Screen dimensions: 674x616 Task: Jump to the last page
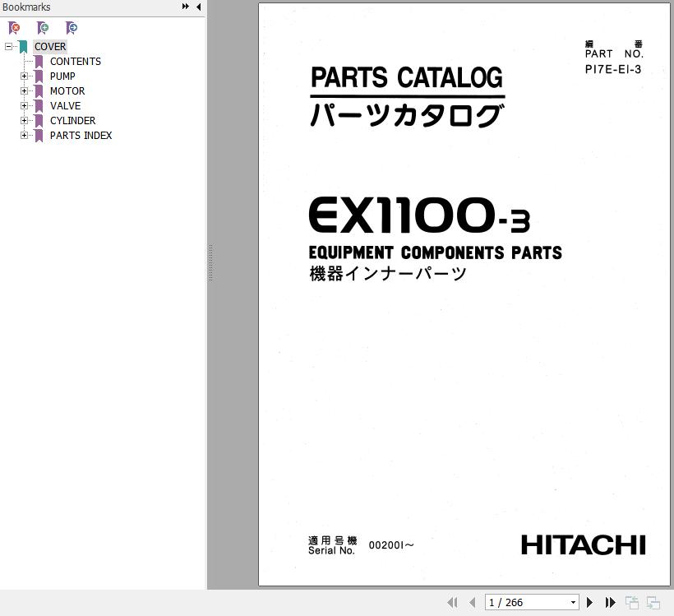coord(611,603)
